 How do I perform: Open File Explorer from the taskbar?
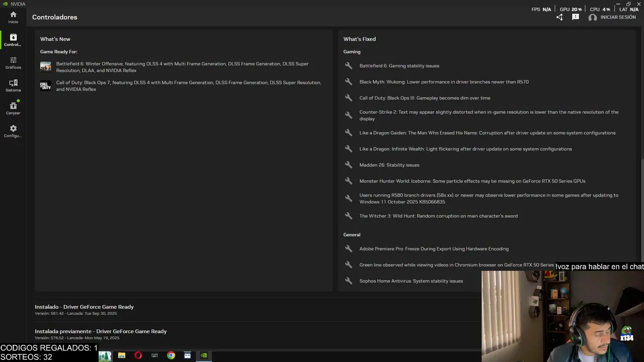(122, 355)
